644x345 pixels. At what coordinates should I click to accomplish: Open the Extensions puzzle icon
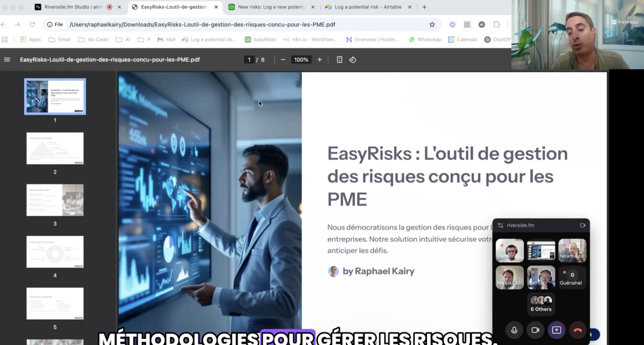click(x=496, y=25)
